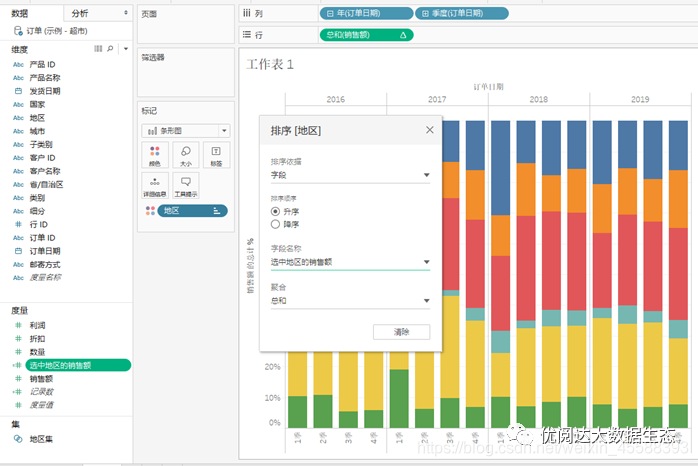Select the 降序 radio button
The image size is (698, 466).
pos(275,224)
